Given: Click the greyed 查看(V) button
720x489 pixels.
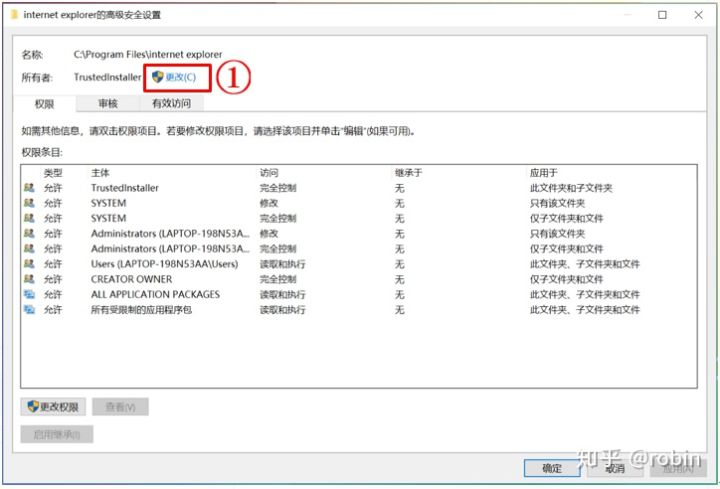Looking at the screenshot, I should (x=120, y=407).
